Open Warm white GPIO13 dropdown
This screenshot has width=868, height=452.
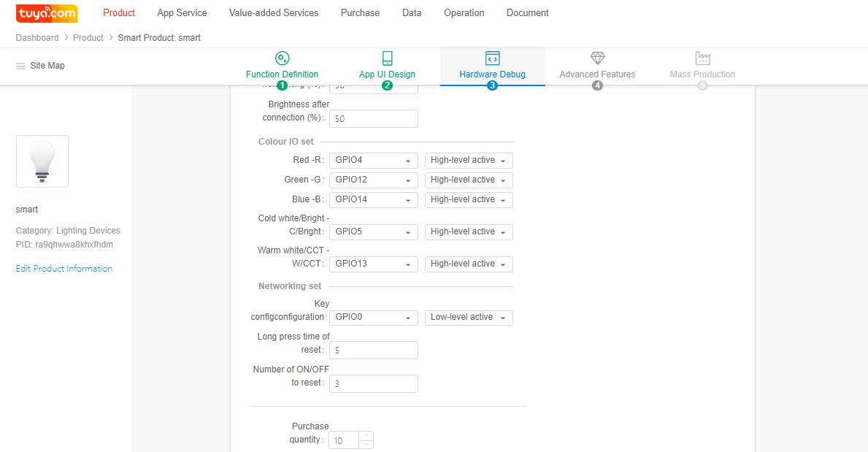pyautogui.click(x=374, y=264)
